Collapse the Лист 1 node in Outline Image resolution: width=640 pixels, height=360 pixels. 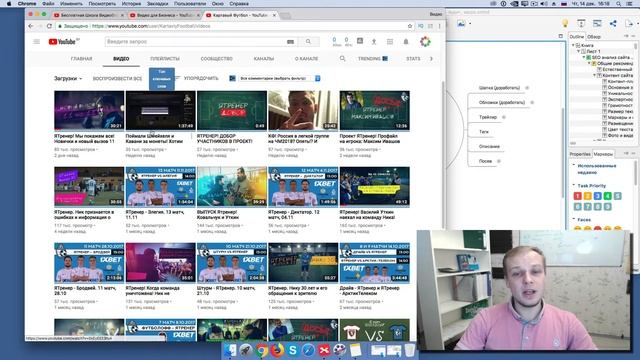click(x=579, y=51)
